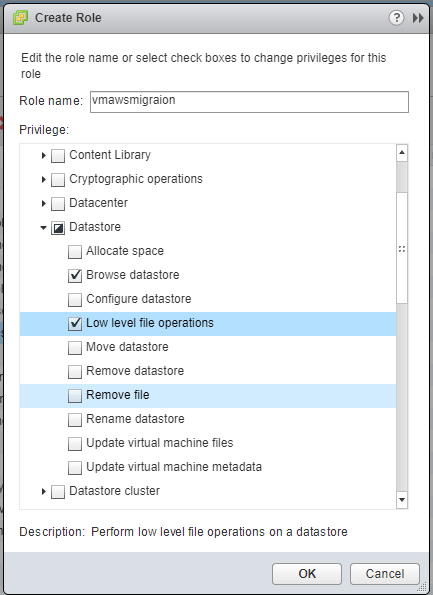
Task: Uncheck Browse datastore privilege
Action: [75, 275]
